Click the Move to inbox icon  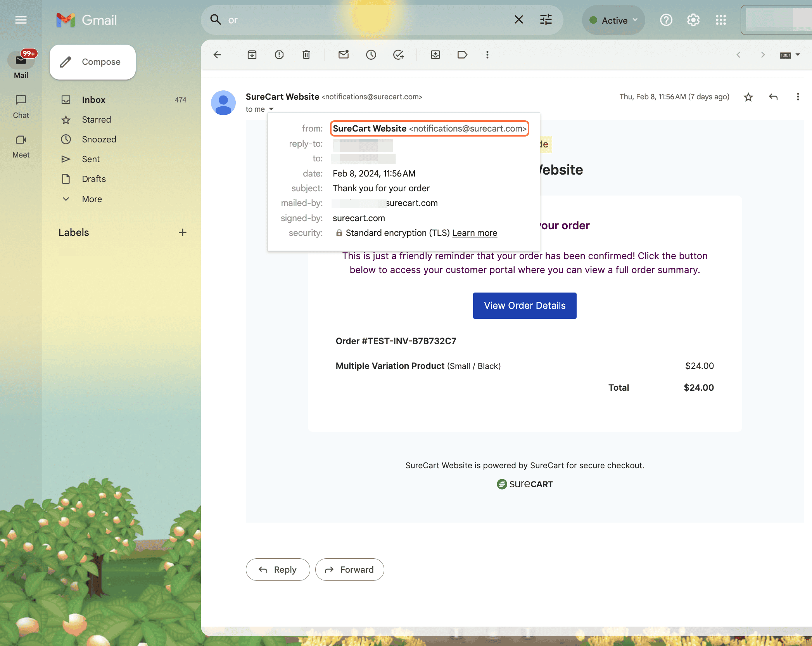coord(435,55)
